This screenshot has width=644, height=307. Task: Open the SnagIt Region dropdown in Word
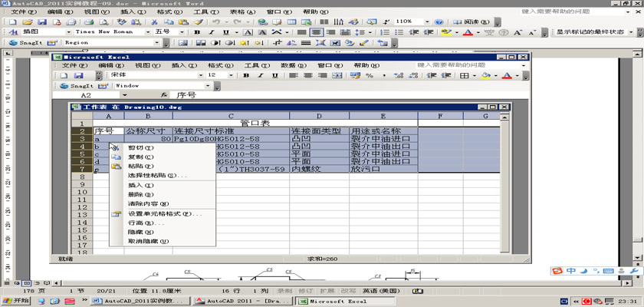[156, 42]
